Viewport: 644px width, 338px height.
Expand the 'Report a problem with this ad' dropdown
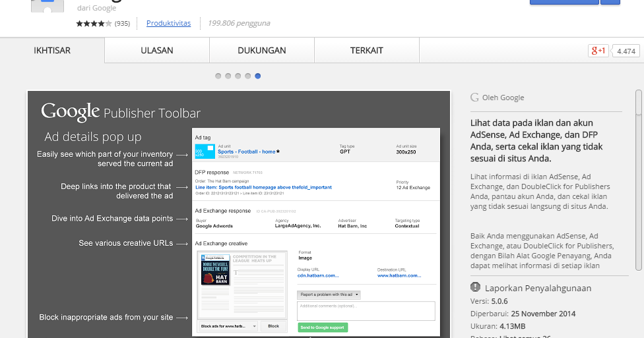329,295
